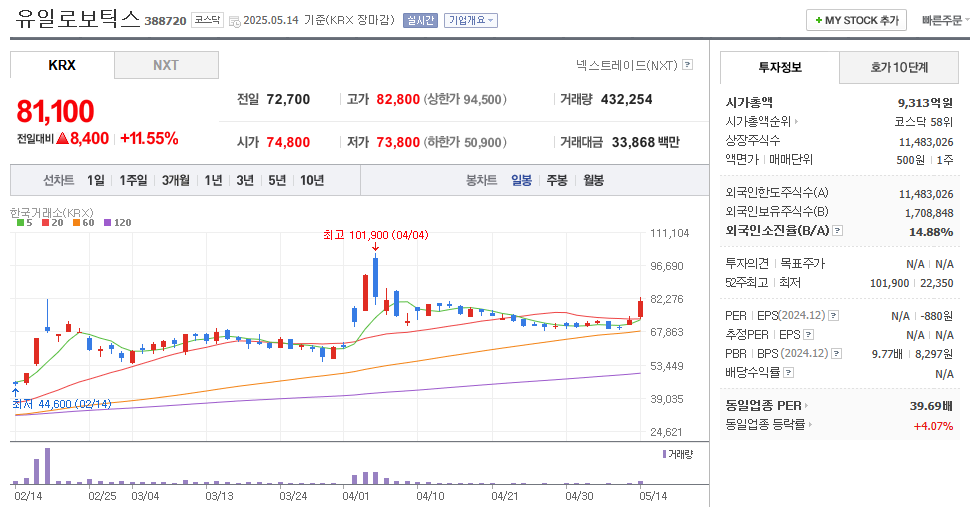Click the +4.07% sector change value
Screen dimensions: 975x507
point(933,426)
